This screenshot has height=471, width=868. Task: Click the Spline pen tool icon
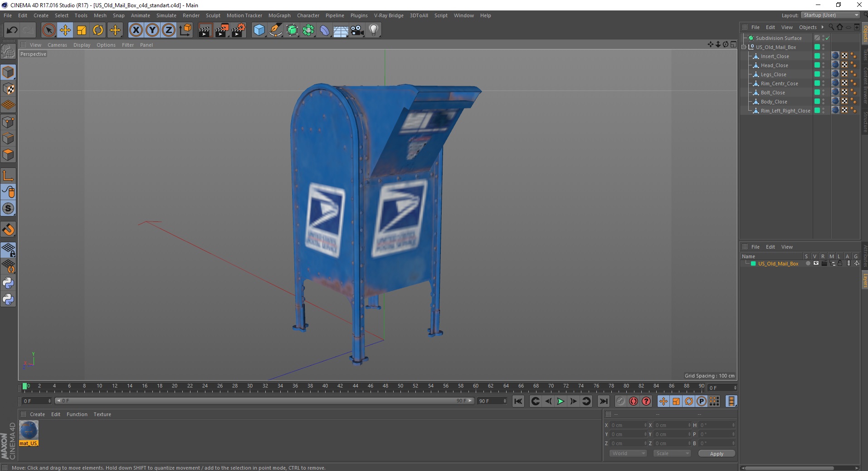coord(276,30)
